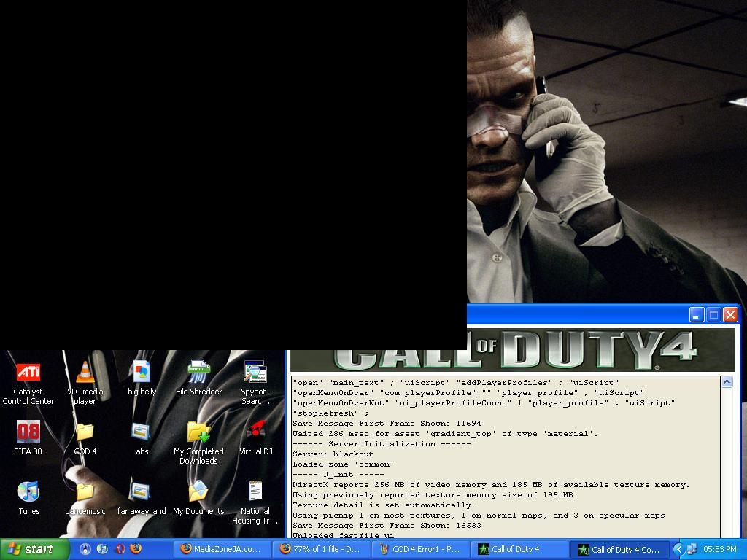This screenshot has width=747, height=560.
Task: Click 'Texture detail is set automatically.' line
Action: (384, 505)
